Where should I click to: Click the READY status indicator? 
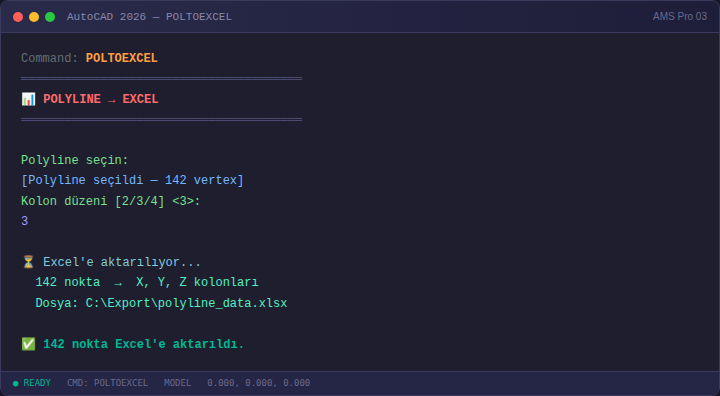pyautogui.click(x=32, y=383)
